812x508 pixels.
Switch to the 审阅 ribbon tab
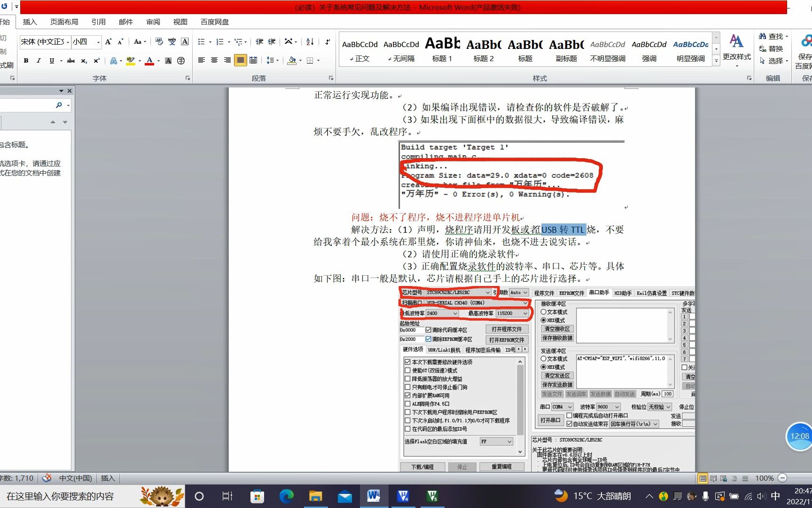pyautogui.click(x=153, y=22)
